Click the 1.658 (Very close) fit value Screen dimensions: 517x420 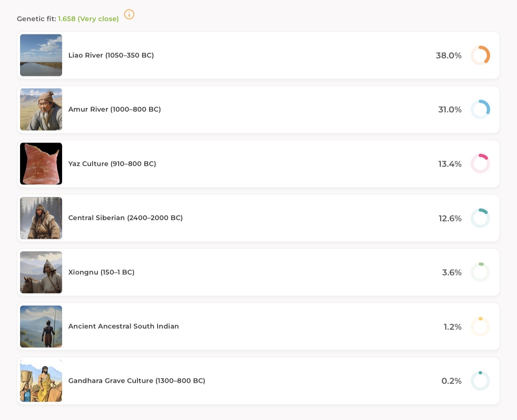click(89, 19)
